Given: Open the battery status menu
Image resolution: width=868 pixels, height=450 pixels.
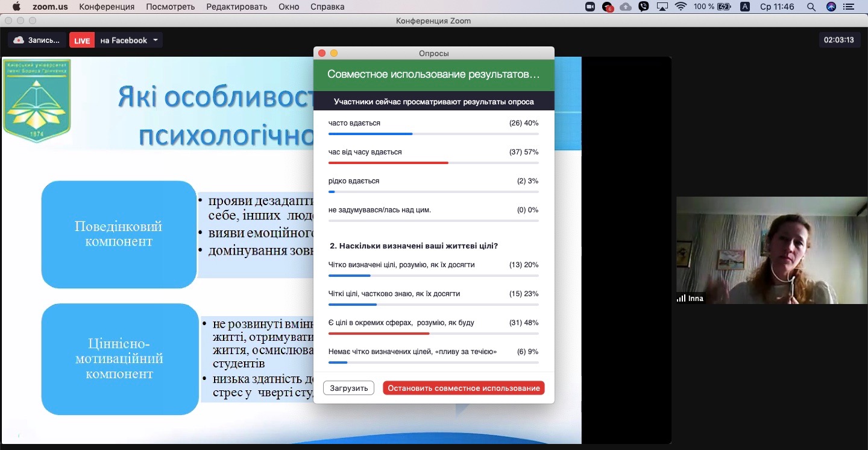Looking at the screenshot, I should coord(723,7).
